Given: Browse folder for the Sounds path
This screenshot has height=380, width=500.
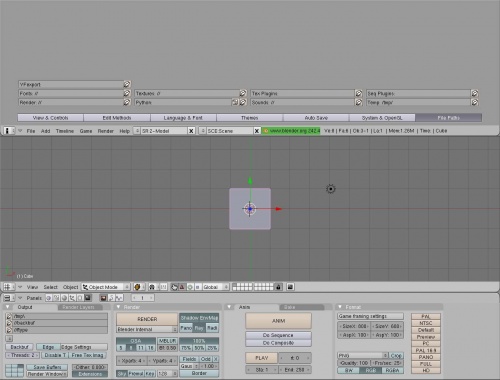Looking at the screenshot, I should point(359,102).
